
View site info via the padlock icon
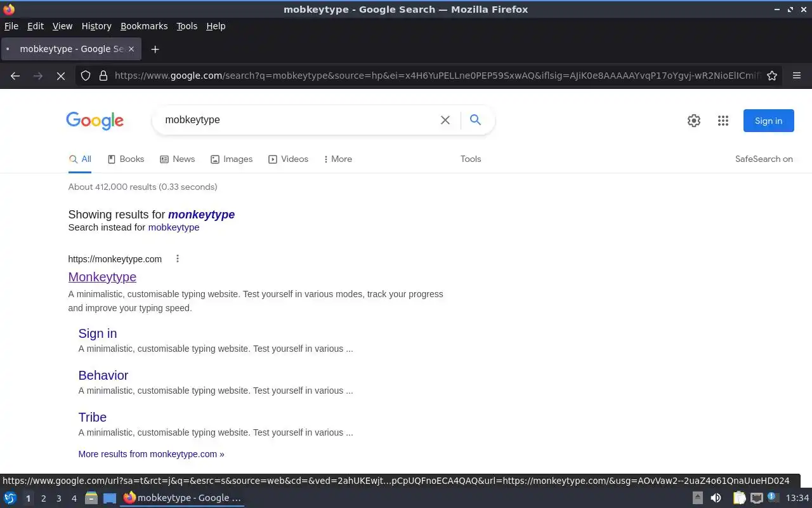pyautogui.click(x=103, y=76)
